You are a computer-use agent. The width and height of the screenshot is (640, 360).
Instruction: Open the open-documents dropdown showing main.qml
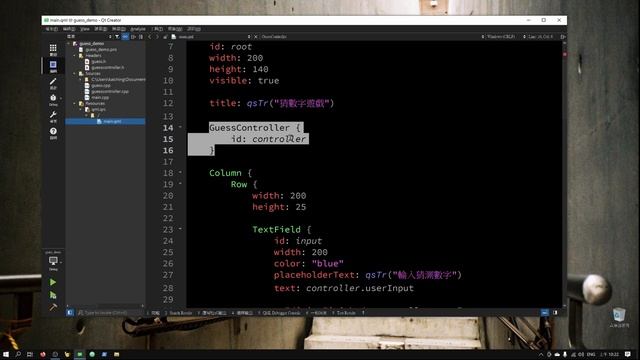210,37
